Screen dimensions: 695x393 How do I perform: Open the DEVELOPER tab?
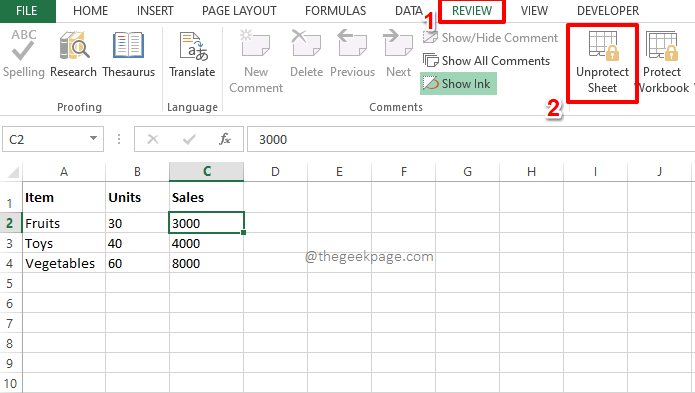point(608,11)
